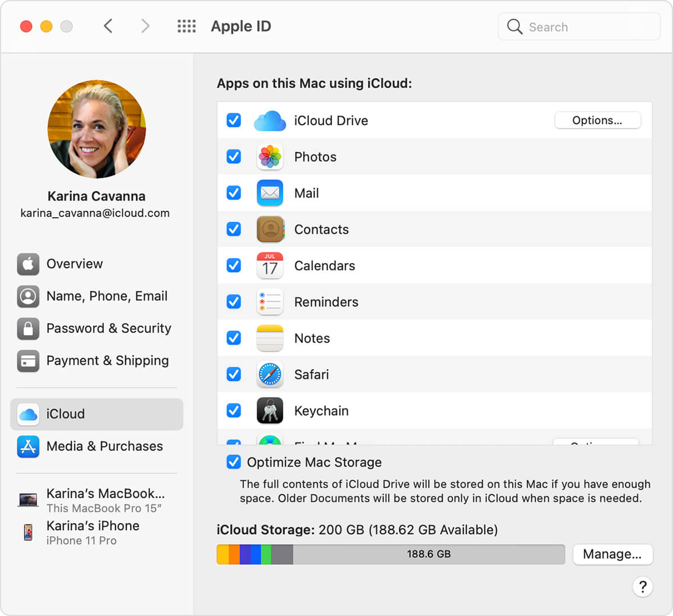Open iCloud Drive Options
The height and width of the screenshot is (616, 673).
pos(597,120)
